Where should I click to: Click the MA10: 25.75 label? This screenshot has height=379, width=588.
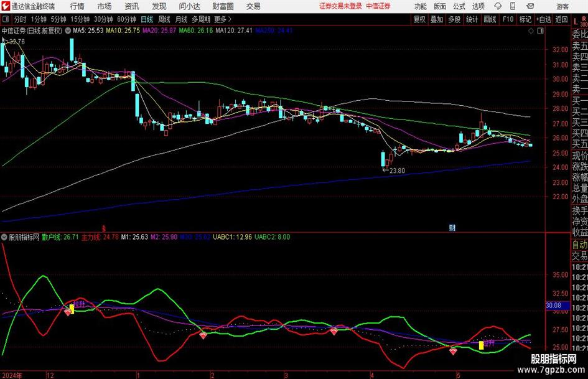tap(123, 30)
